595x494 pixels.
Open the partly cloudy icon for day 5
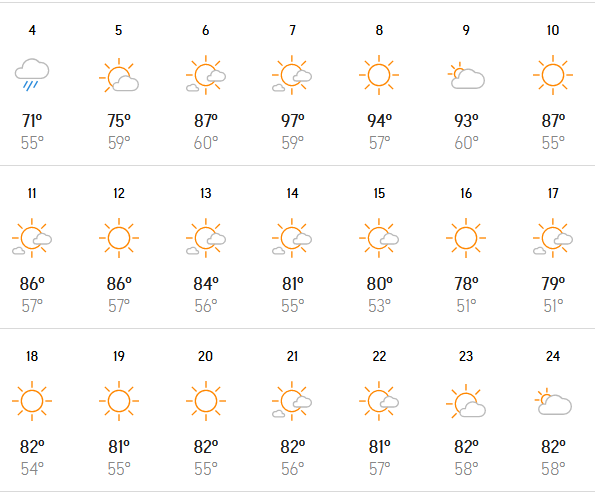[x=119, y=75]
